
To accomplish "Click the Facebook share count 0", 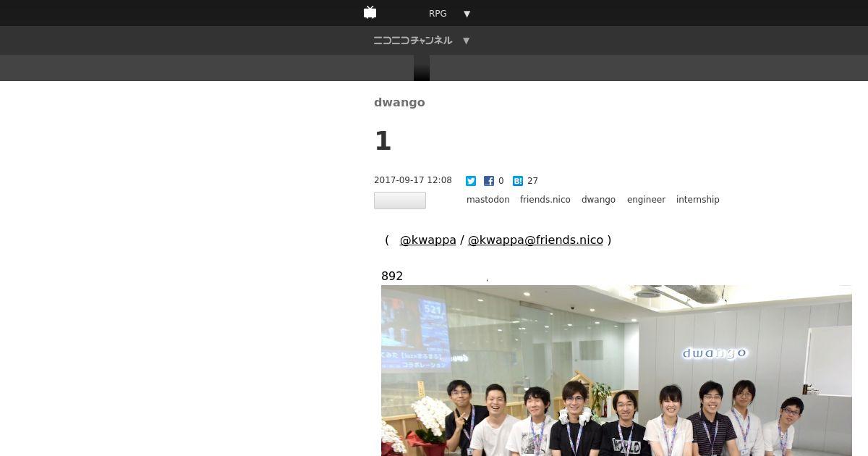I will [x=501, y=181].
